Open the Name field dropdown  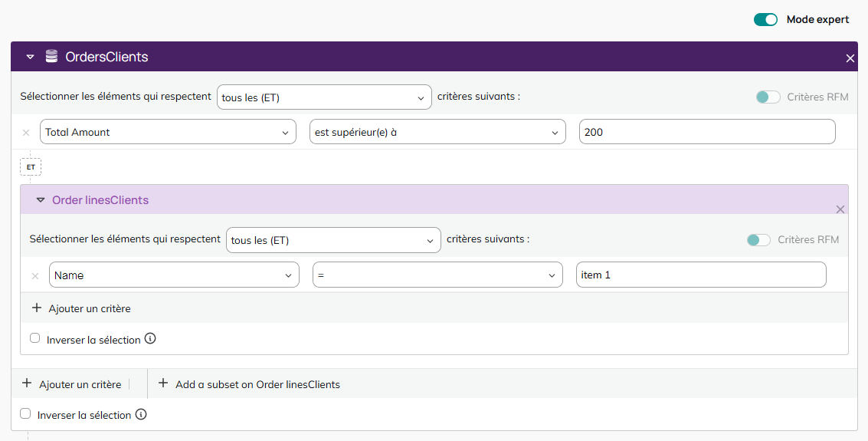click(x=174, y=275)
